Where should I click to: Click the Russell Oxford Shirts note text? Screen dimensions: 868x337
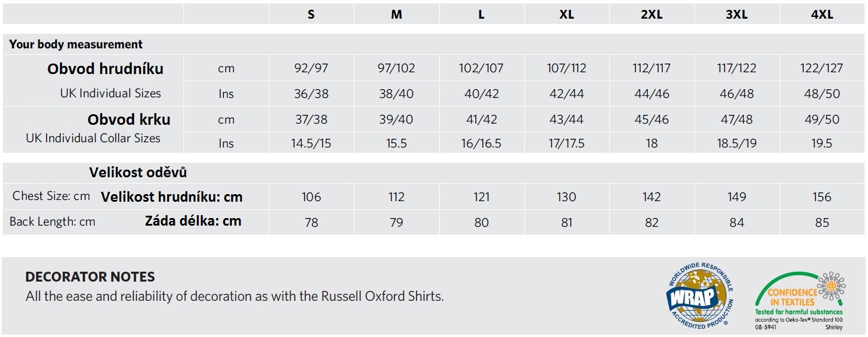(x=235, y=296)
